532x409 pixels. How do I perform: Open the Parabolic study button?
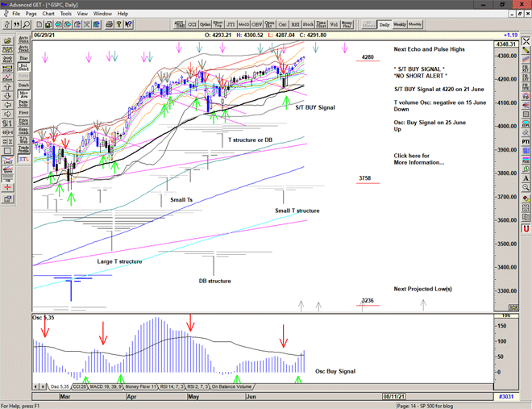[23, 103]
